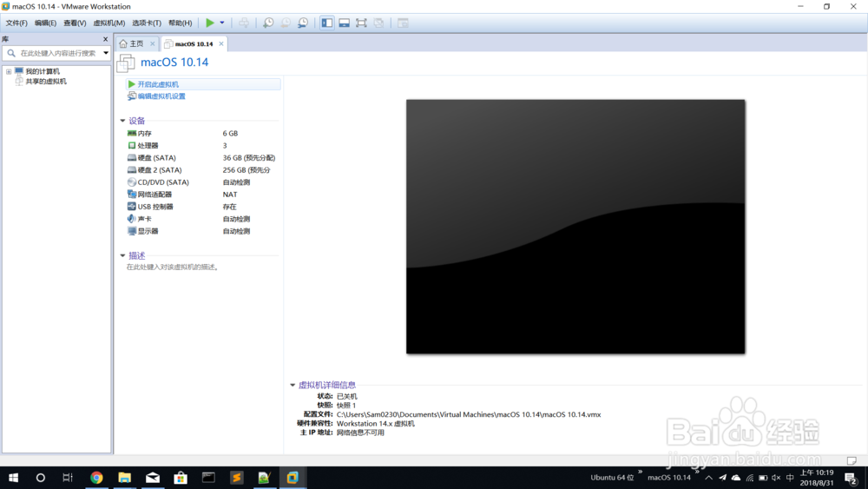This screenshot has height=489, width=868.
Task: Enter full screen mode icon
Action: pos(361,23)
